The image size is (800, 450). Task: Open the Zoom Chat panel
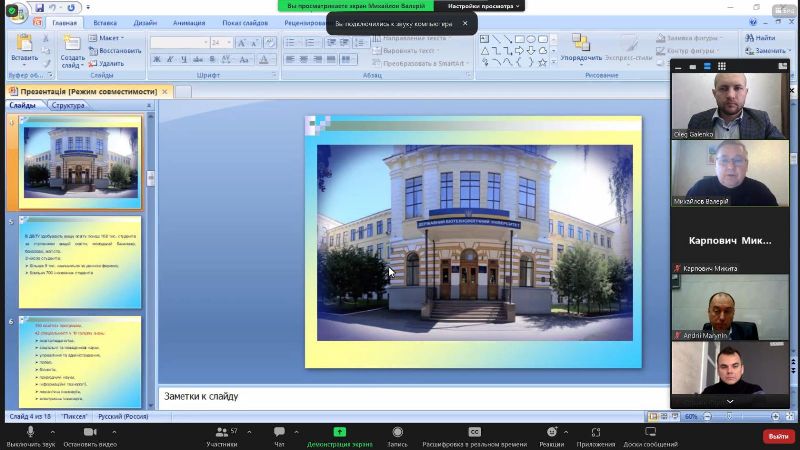point(279,432)
